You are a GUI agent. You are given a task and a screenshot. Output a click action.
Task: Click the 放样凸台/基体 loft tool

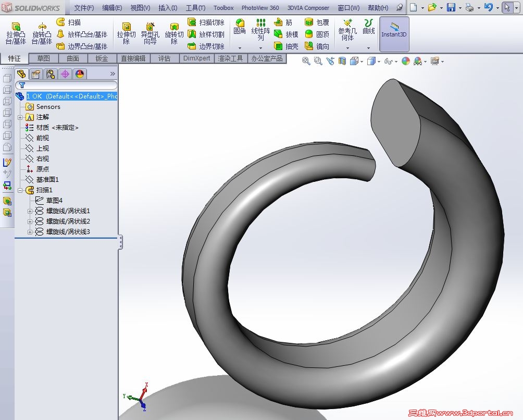(x=82, y=34)
